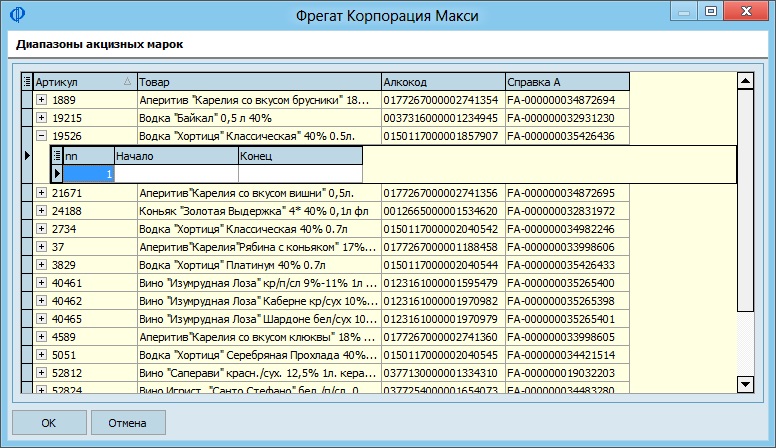
Task: Collapse the expanded row 19526
Action: point(42,136)
